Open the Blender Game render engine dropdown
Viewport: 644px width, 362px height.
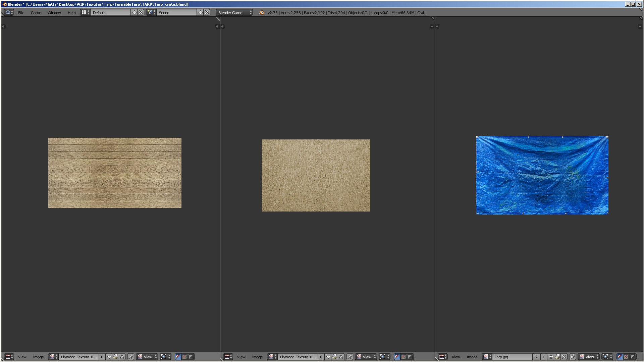coord(234,13)
